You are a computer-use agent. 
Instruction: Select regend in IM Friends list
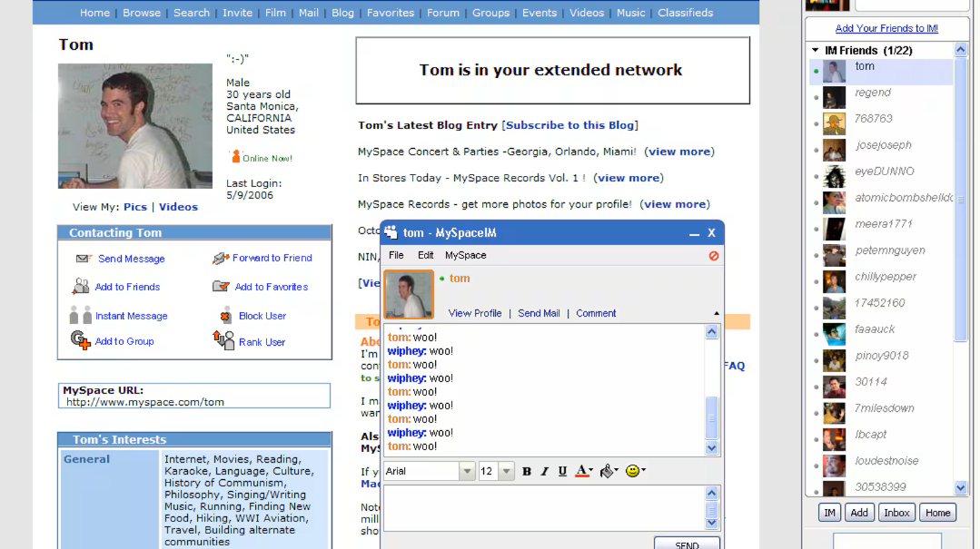click(881, 97)
